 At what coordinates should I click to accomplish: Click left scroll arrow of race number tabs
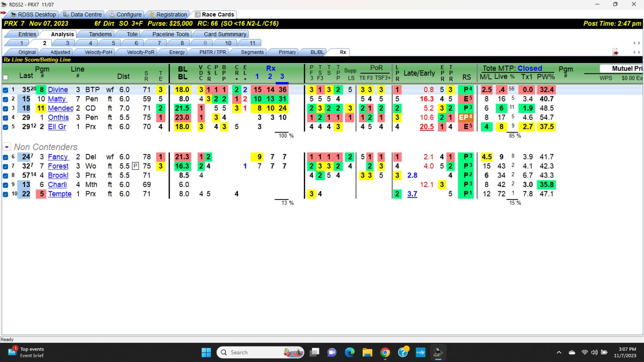click(x=635, y=43)
